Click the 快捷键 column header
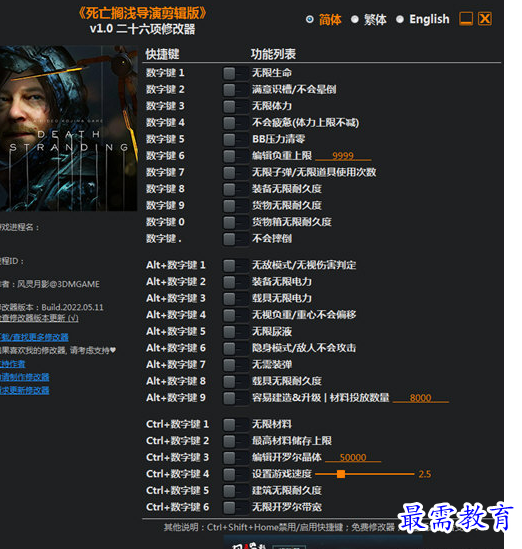This screenshot has height=549, width=522. click(x=162, y=54)
